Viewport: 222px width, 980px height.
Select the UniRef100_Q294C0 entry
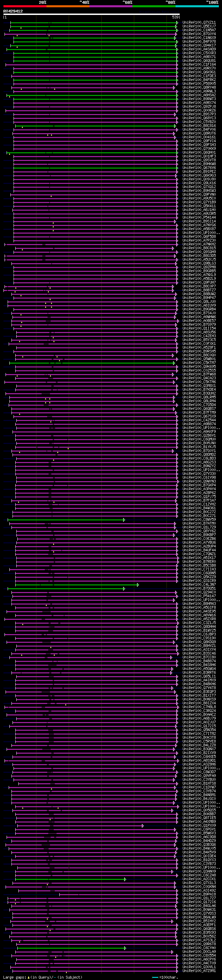coord(199,592)
